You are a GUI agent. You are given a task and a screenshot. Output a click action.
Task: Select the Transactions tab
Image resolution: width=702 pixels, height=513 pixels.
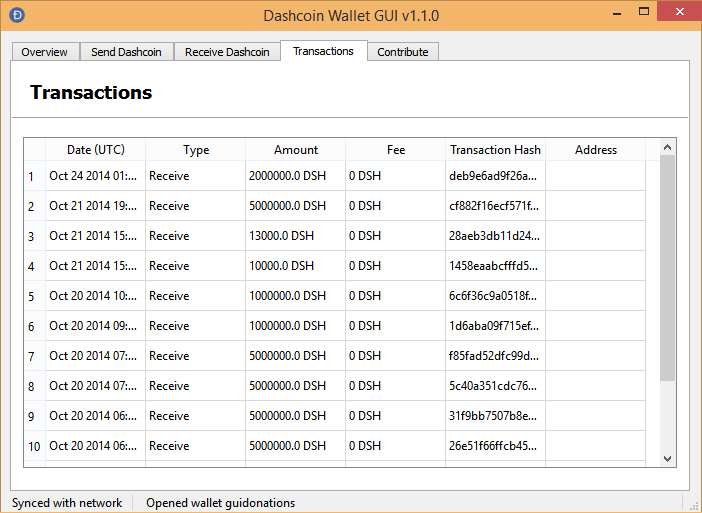[323, 51]
